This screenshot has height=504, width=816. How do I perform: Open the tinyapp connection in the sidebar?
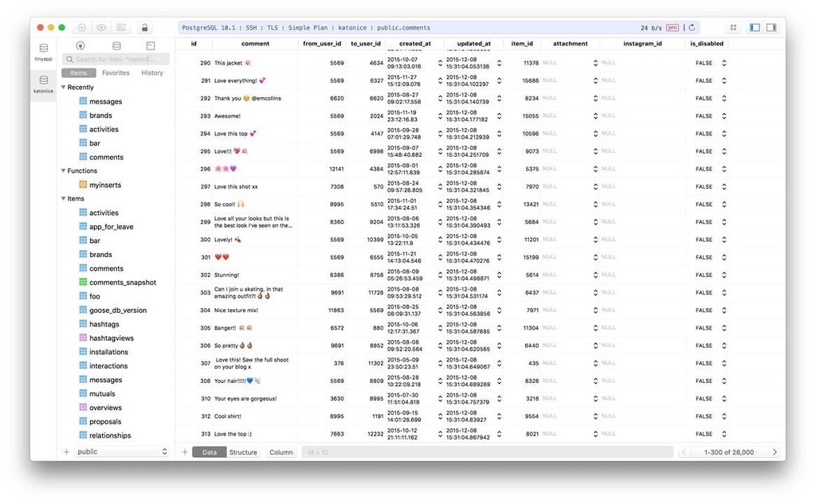43,52
